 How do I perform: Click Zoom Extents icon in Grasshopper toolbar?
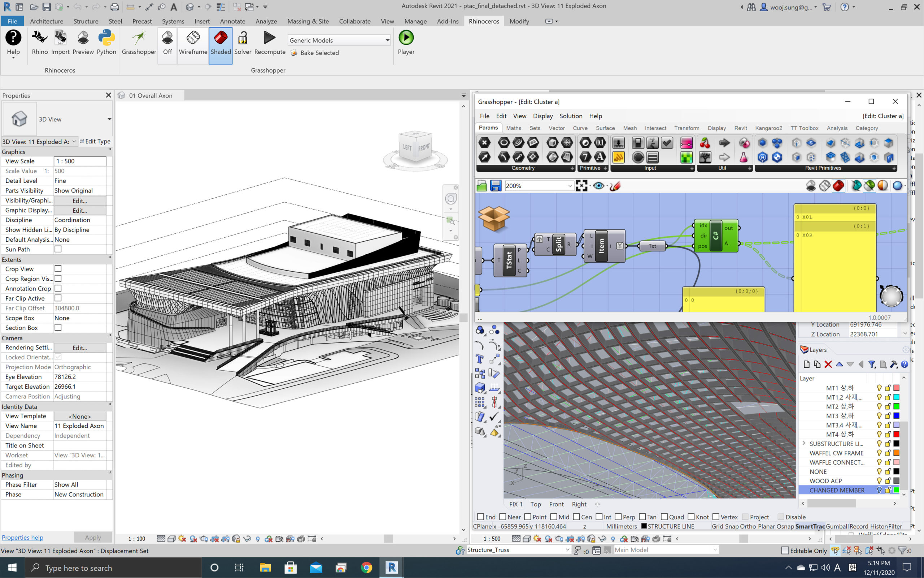(581, 186)
